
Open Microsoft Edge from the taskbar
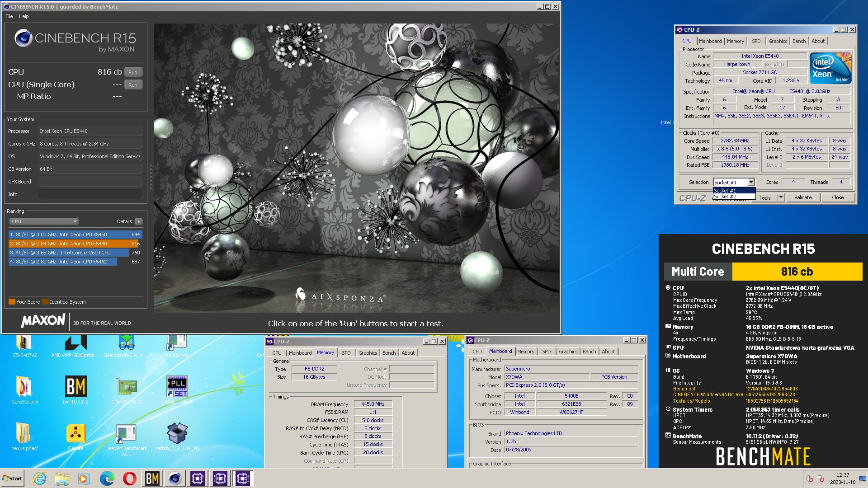click(x=107, y=479)
